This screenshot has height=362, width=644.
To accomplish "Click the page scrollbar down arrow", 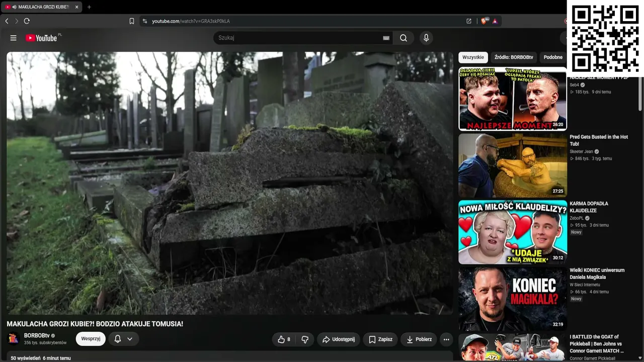I will click(640, 358).
